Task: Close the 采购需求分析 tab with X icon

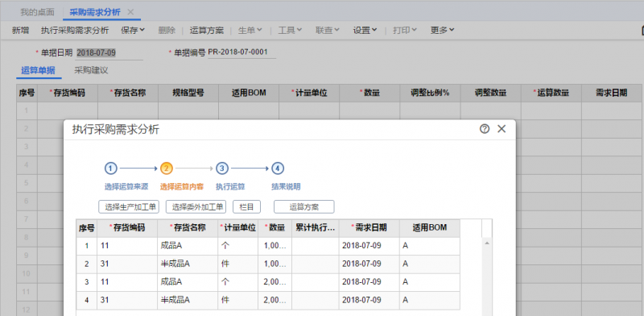Action: pyautogui.click(x=130, y=12)
